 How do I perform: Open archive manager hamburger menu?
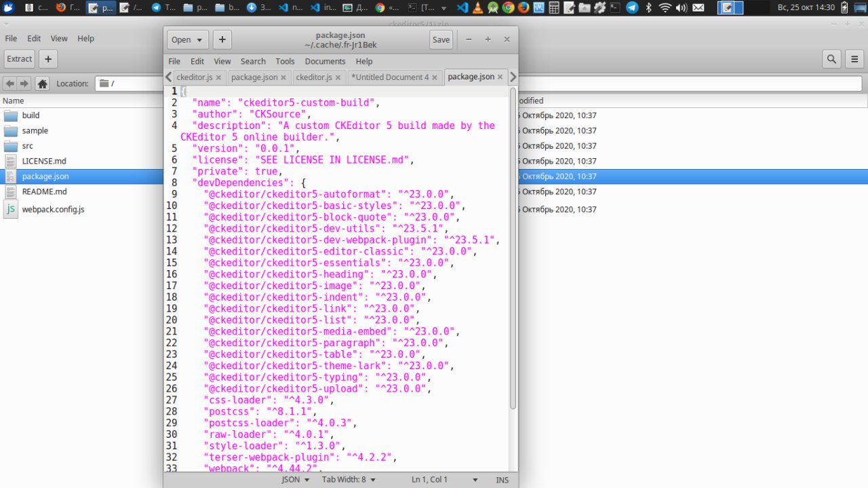tap(854, 59)
